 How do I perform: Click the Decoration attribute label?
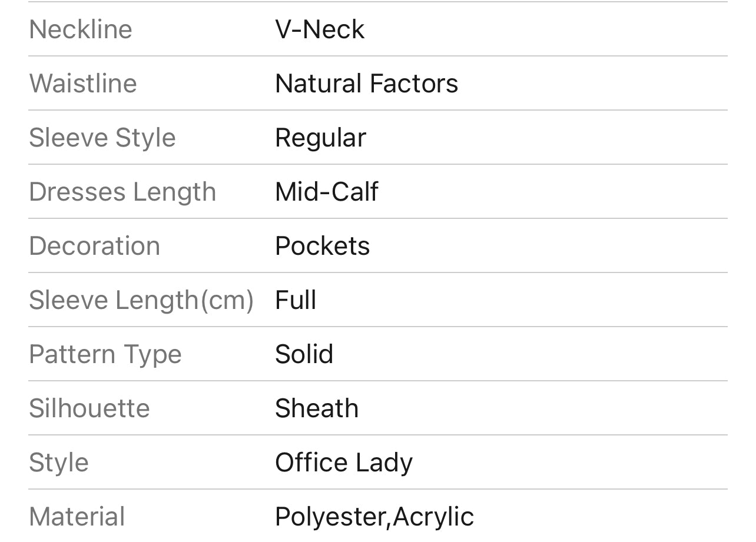click(95, 246)
